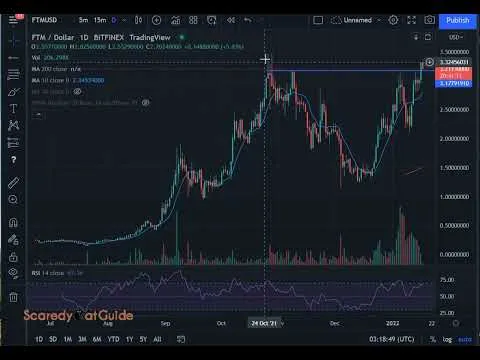Click the FTM / Dollar chart title
This screenshot has width=480, height=360.
point(53,37)
